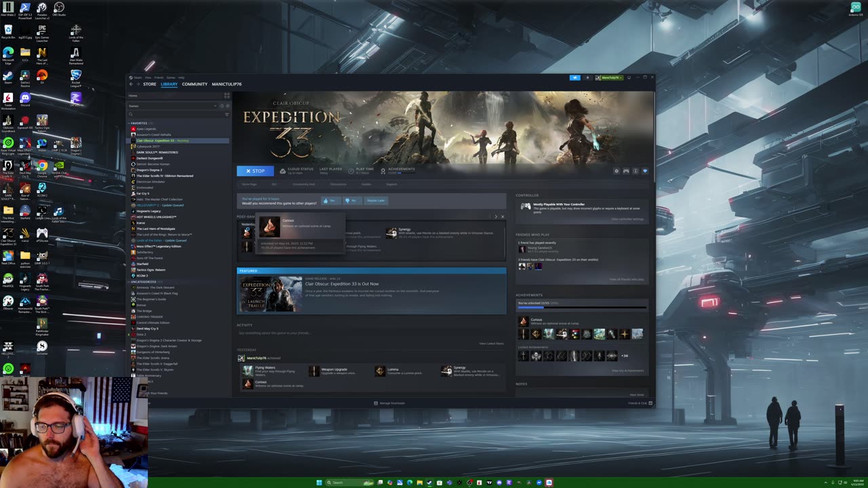Image resolution: width=868 pixels, height=488 pixels.
Task: Open the Epic Games Launcher desktop icon
Action: [x=42, y=33]
